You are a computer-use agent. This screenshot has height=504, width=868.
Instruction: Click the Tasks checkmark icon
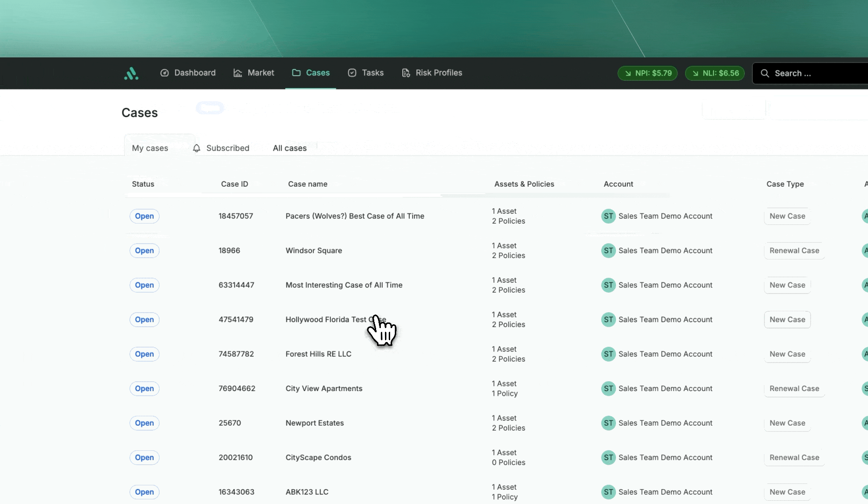352,73
